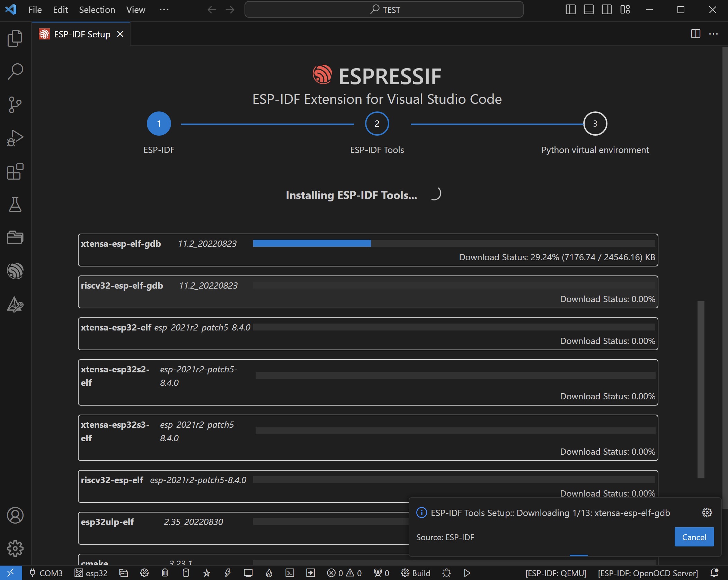The width and height of the screenshot is (728, 580).
Task: Open the Selection menu
Action: (97, 10)
